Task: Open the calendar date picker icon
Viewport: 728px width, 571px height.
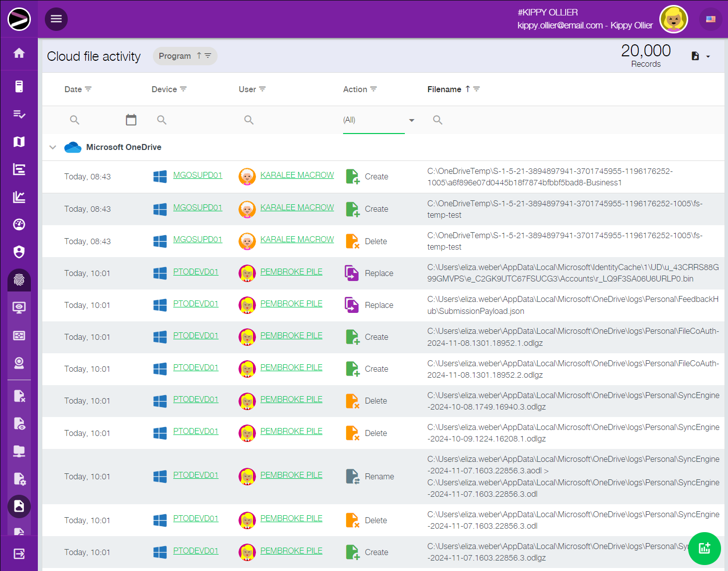Action: point(131,120)
